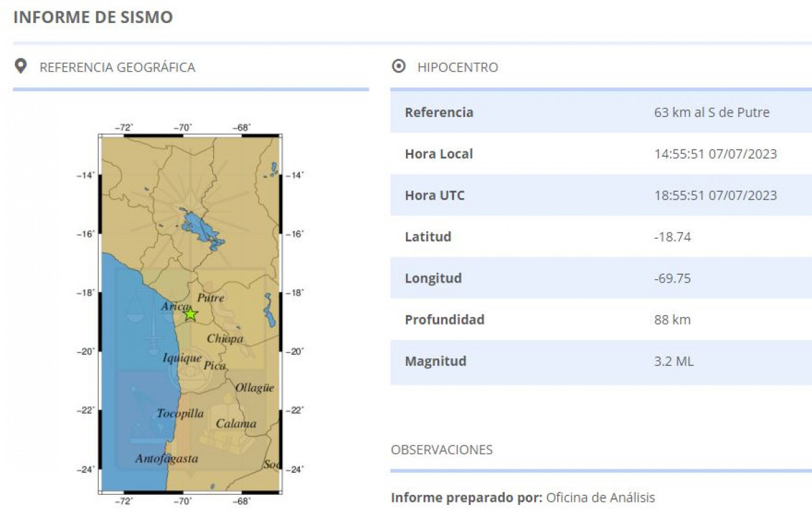Viewport: 812px width, 528px height.
Task: Click the location pin icon beside Referencia Geográfica
Action: tap(21, 66)
